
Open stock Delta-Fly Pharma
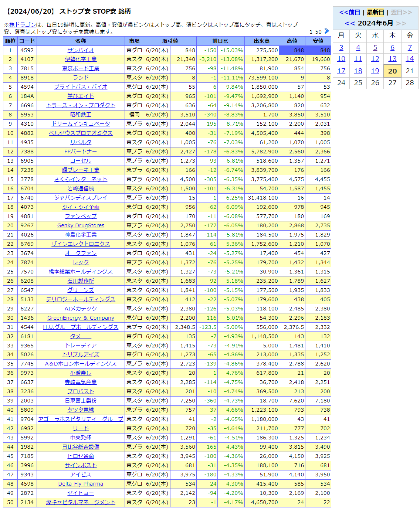pos(81,484)
